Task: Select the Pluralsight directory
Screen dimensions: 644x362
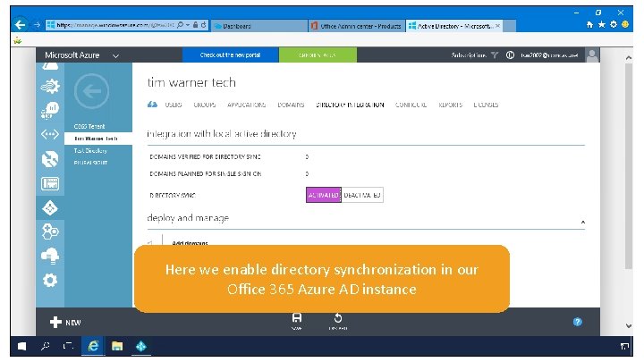Action: (90, 163)
